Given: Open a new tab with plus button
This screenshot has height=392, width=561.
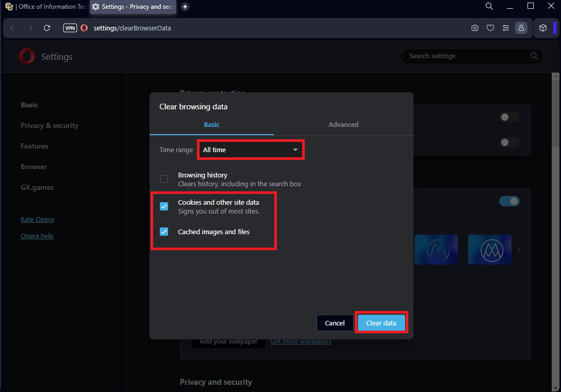Looking at the screenshot, I should pos(185,7).
